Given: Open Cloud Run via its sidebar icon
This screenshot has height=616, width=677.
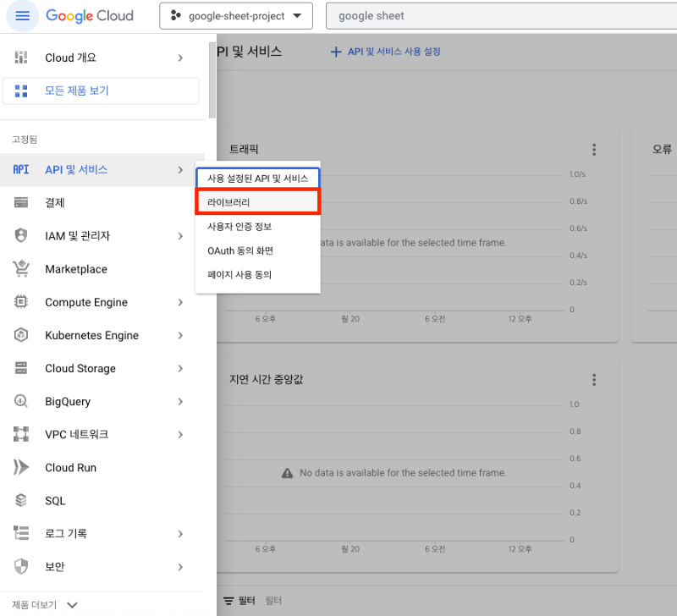Looking at the screenshot, I should click(x=24, y=467).
